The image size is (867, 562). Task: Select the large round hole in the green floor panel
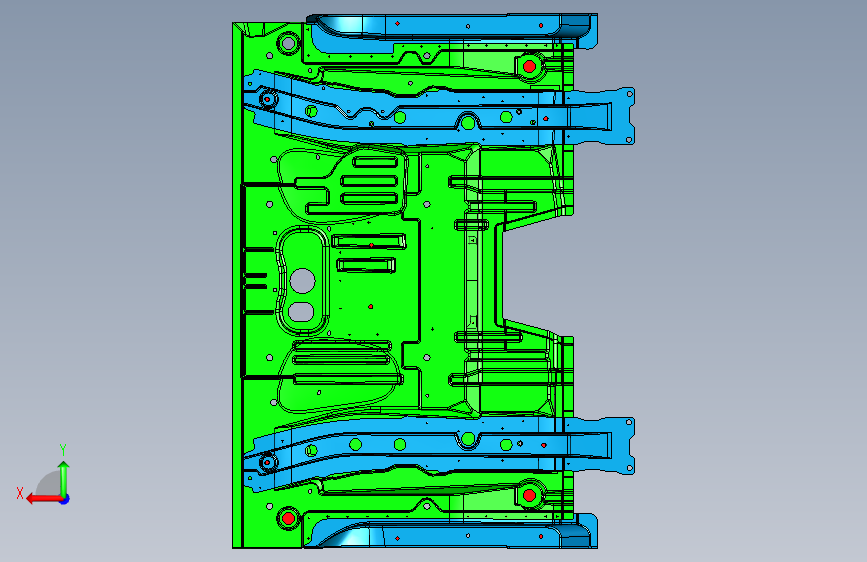(302, 281)
